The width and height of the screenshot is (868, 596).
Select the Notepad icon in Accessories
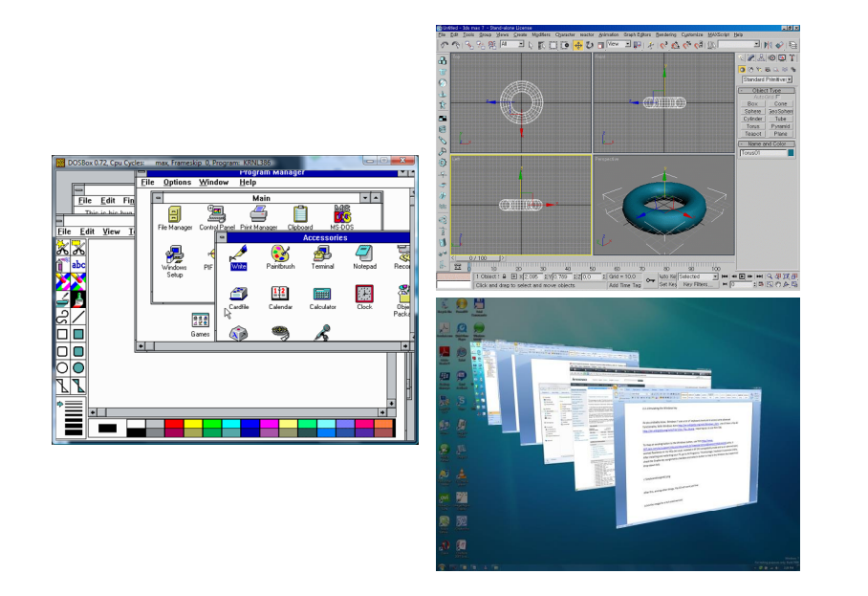pos(364,258)
